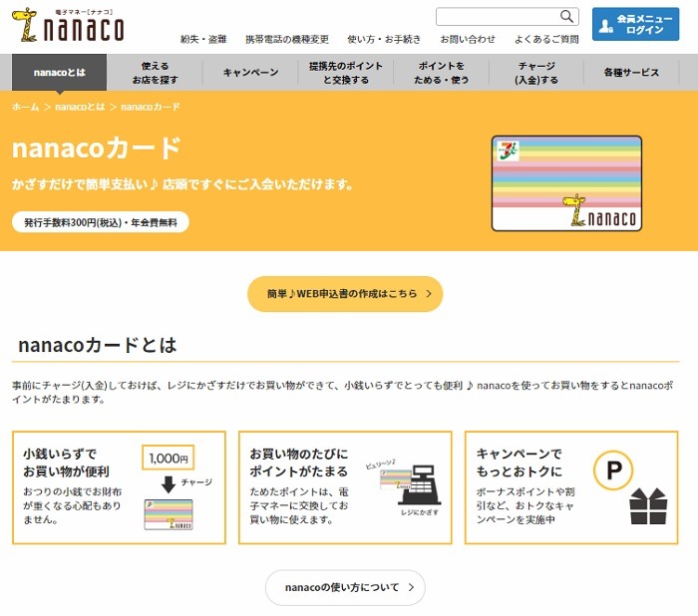This screenshot has width=698, height=616.
Task: Select the 各種サービス navigation tab
Action: [631, 73]
